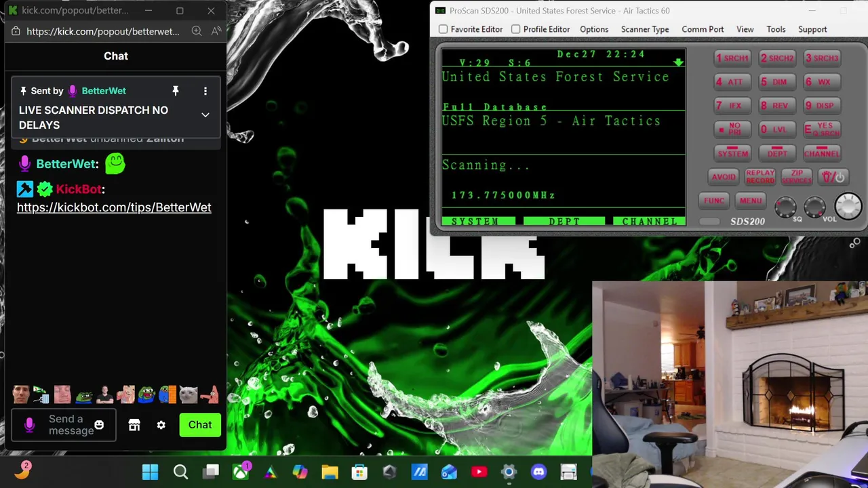Open the Support menu in ProScan
Viewport: 868px width, 488px height.
(x=812, y=29)
